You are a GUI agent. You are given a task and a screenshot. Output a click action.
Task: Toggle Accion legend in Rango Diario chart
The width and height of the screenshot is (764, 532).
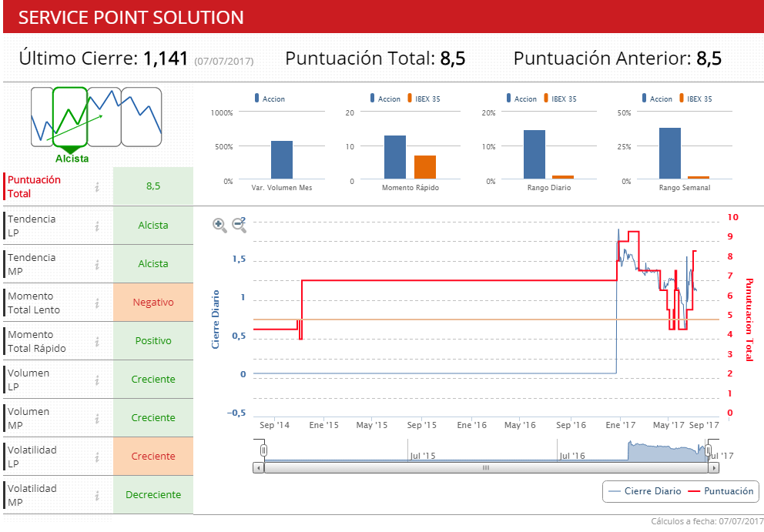521,99
